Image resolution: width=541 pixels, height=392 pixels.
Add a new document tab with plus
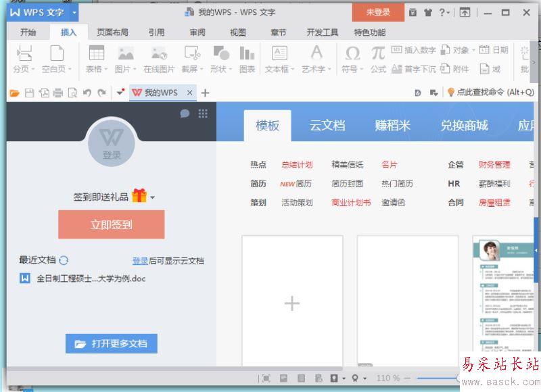[x=206, y=93]
